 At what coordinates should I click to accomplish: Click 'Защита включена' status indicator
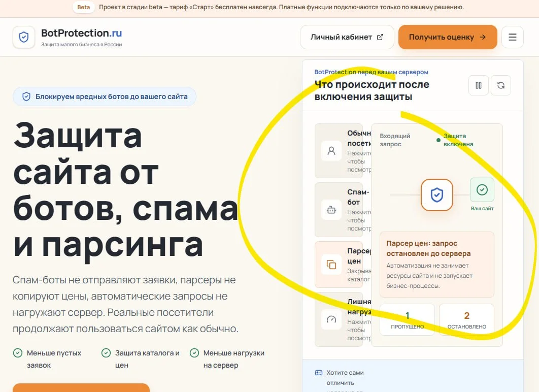click(455, 140)
